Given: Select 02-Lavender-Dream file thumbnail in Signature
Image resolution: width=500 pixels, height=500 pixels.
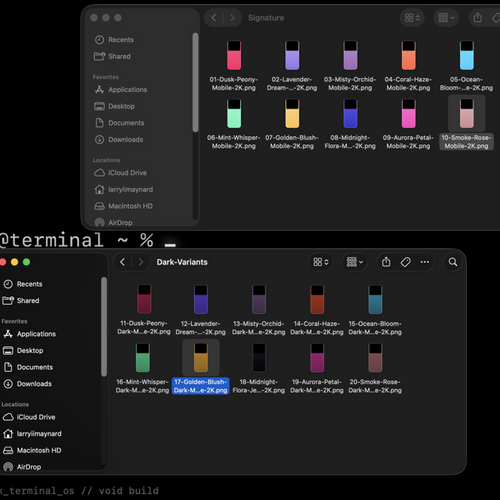Looking at the screenshot, I should tap(292, 55).
